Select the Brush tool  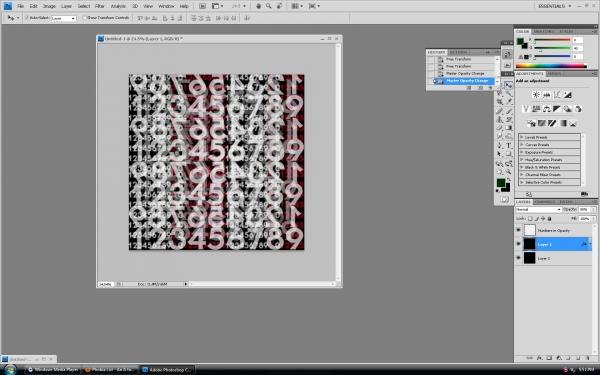pyautogui.click(x=509, y=111)
